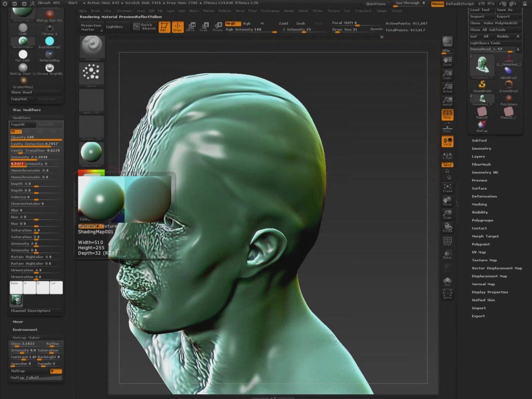Collapse the Wax Modifiers section

point(26,110)
